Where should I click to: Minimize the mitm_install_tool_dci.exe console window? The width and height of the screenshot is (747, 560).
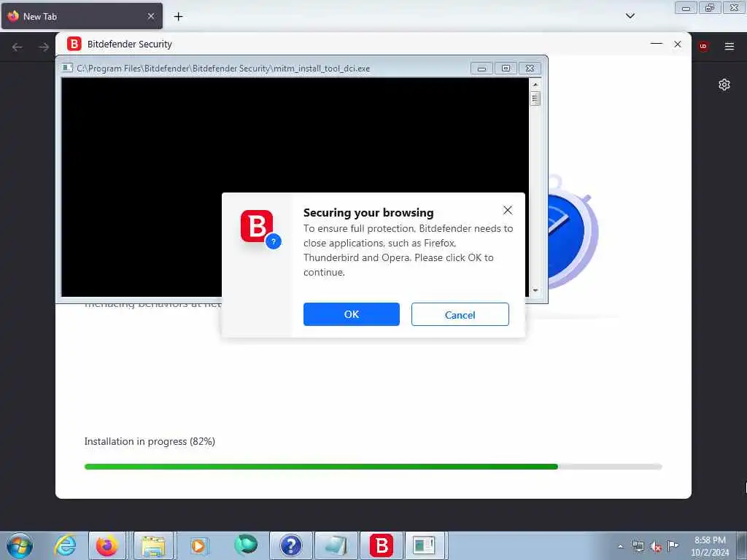pyautogui.click(x=481, y=68)
